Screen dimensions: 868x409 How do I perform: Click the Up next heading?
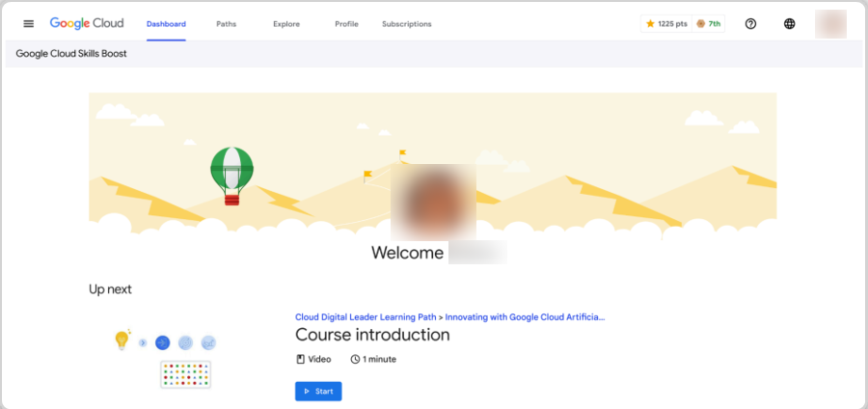[x=110, y=288]
